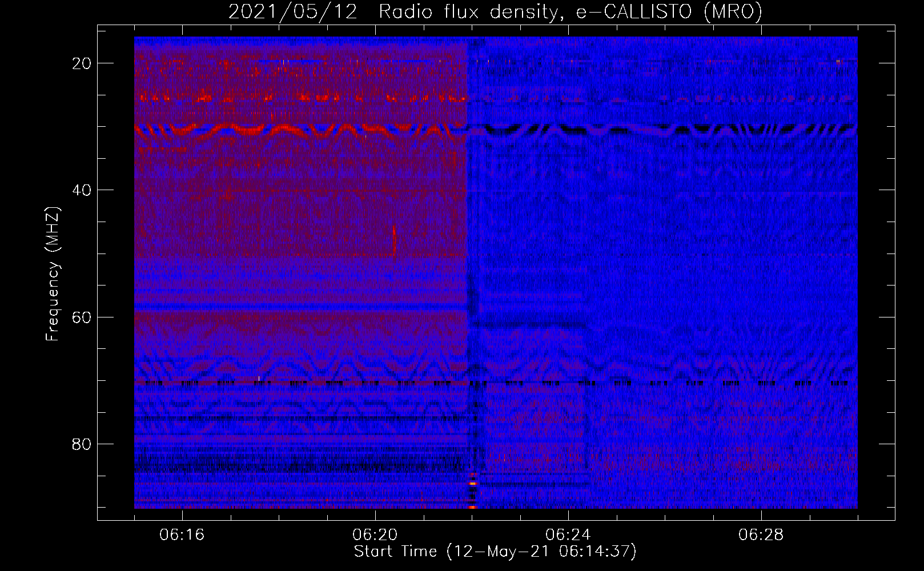The height and width of the screenshot is (571, 924).
Task: Click the "Start Time (12-May-21 06:14:37)" label
Action: click(495, 552)
